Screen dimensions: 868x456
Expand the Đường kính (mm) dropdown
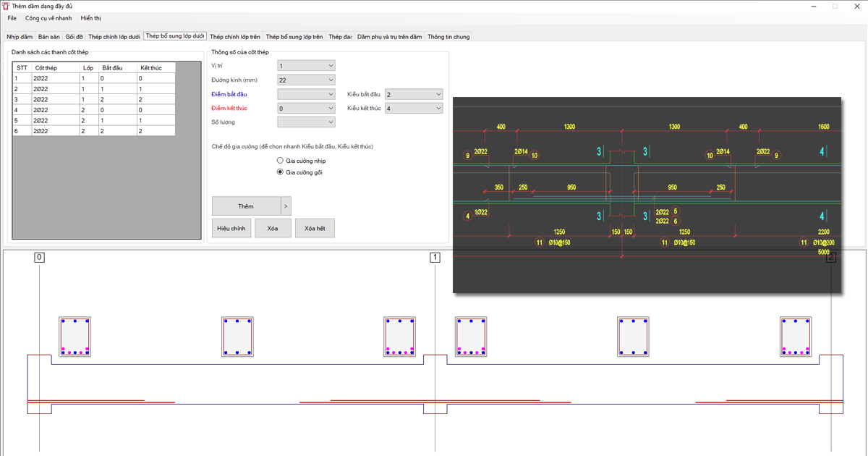[x=306, y=80]
